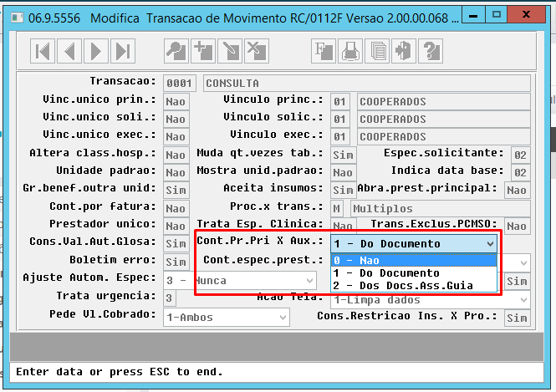Click the 'Enter data or press ESC' status message
Image resolution: width=556 pixels, height=392 pixels.
[120, 372]
